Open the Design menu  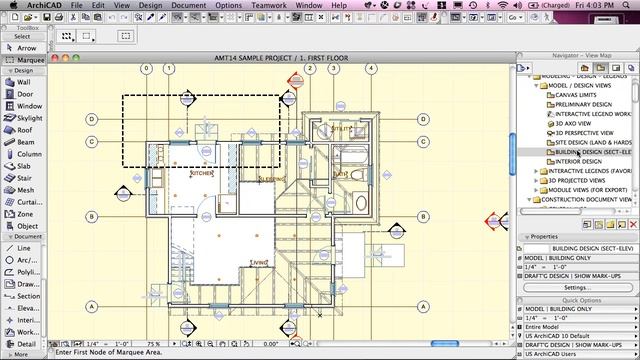tap(150, 5)
